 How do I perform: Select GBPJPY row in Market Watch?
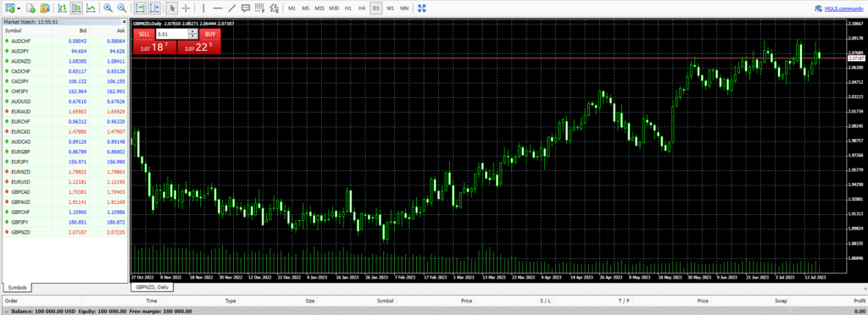[x=65, y=222]
